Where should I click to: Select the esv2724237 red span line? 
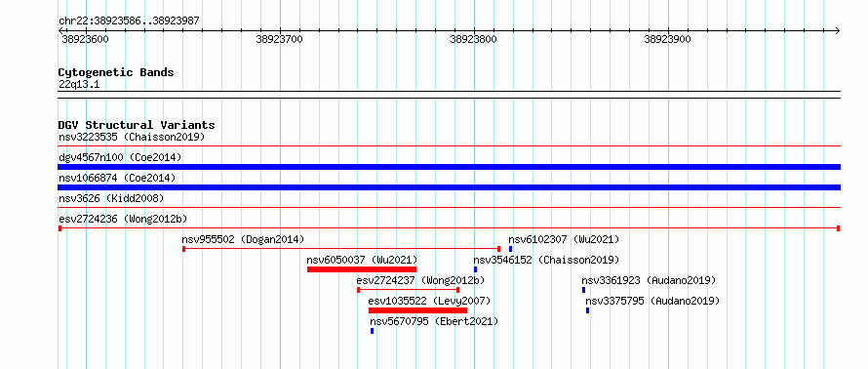[x=409, y=290]
